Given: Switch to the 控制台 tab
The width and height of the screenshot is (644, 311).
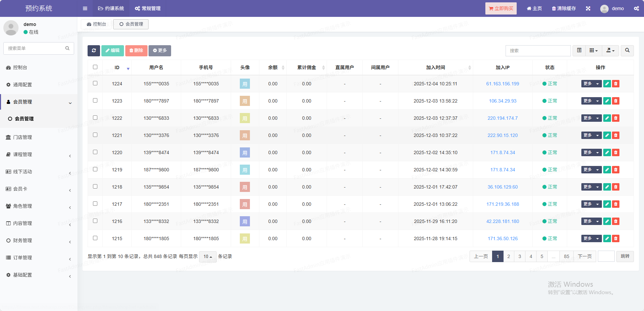Looking at the screenshot, I should point(96,24).
